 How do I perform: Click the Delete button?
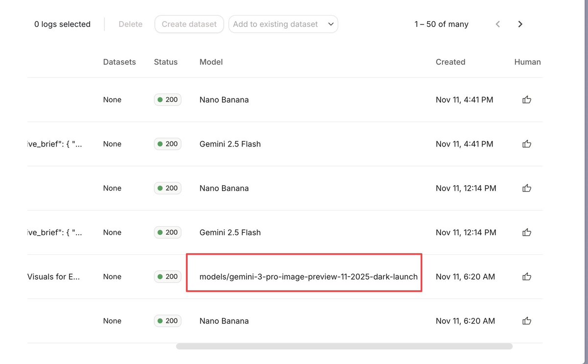(x=130, y=24)
